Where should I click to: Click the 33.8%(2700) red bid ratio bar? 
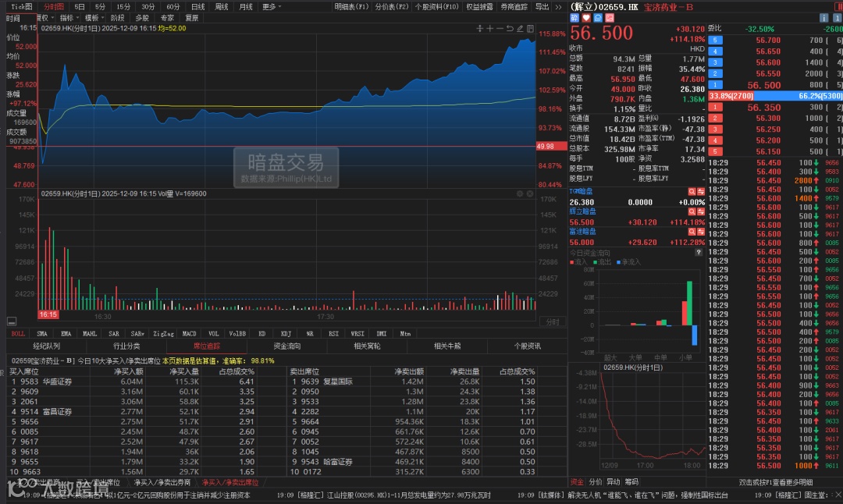tap(732, 96)
